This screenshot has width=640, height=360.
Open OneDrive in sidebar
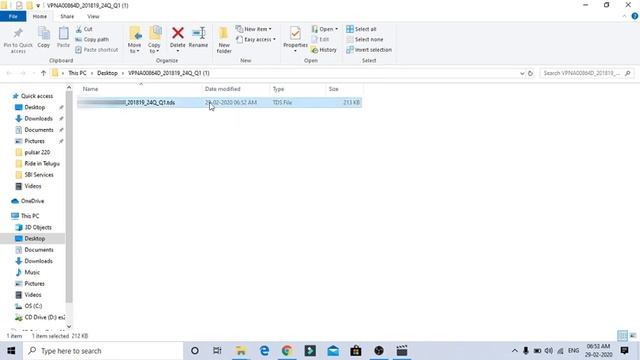coord(28,201)
